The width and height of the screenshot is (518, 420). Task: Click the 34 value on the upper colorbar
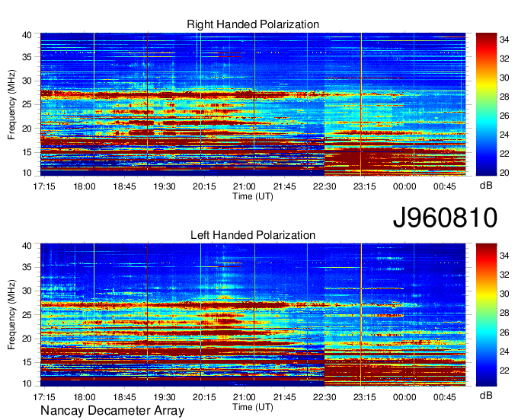click(x=504, y=40)
